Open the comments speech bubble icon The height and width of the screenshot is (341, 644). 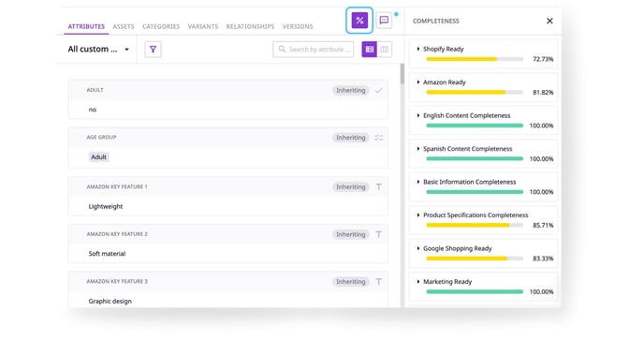click(384, 20)
